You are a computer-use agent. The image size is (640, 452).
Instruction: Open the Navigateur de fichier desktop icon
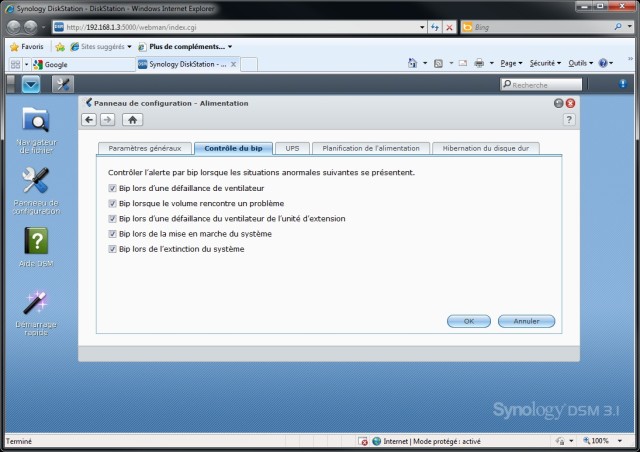pyautogui.click(x=36, y=120)
